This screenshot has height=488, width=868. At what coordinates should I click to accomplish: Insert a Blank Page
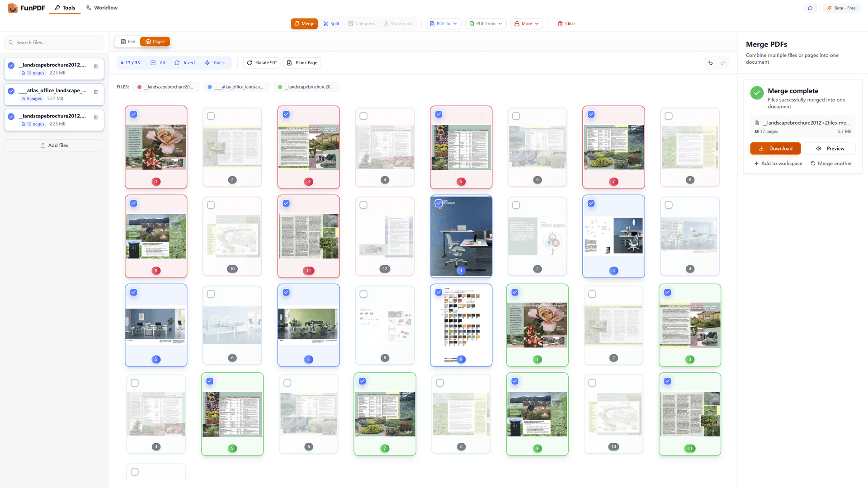pyautogui.click(x=302, y=62)
